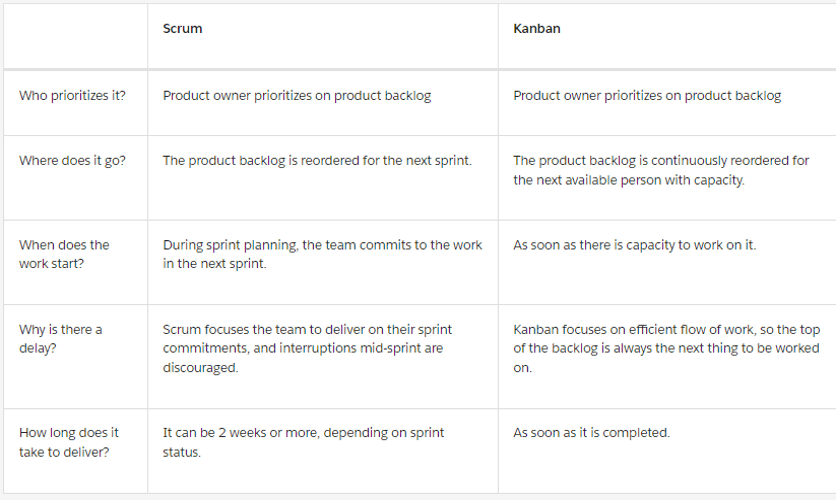Select the 'Why is there a delay?' label

pos(61,339)
